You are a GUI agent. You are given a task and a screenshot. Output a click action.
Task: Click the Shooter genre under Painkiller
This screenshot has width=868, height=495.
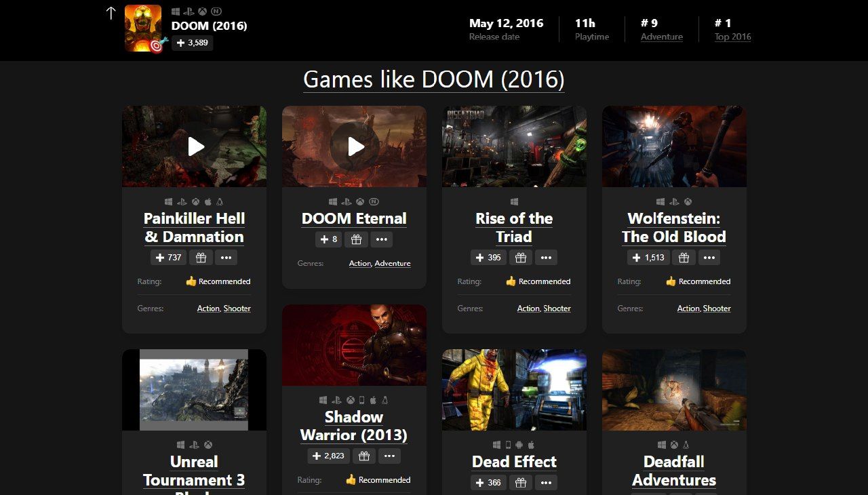pos(237,309)
